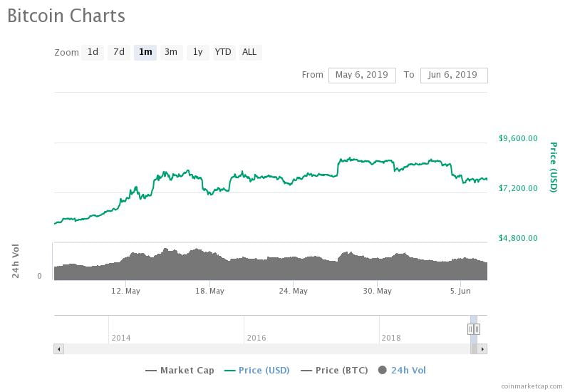Choose the 1m zoom option
The height and width of the screenshot is (392, 570).
pos(145,52)
